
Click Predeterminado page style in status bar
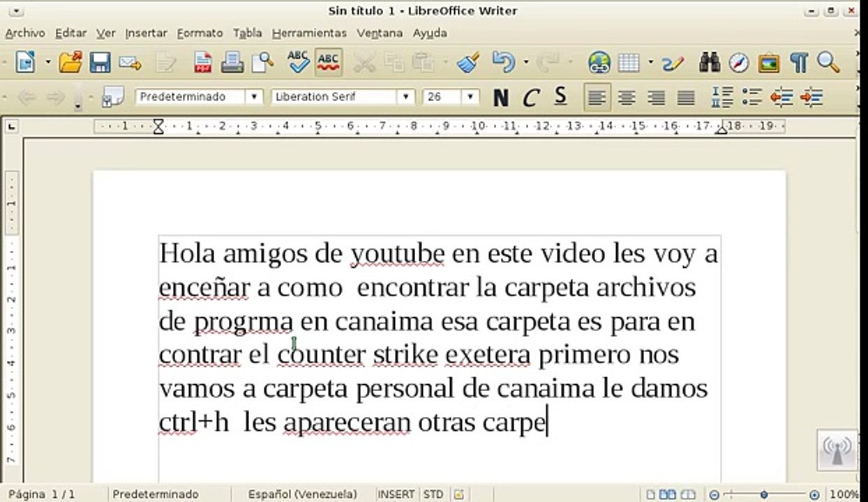click(156, 494)
